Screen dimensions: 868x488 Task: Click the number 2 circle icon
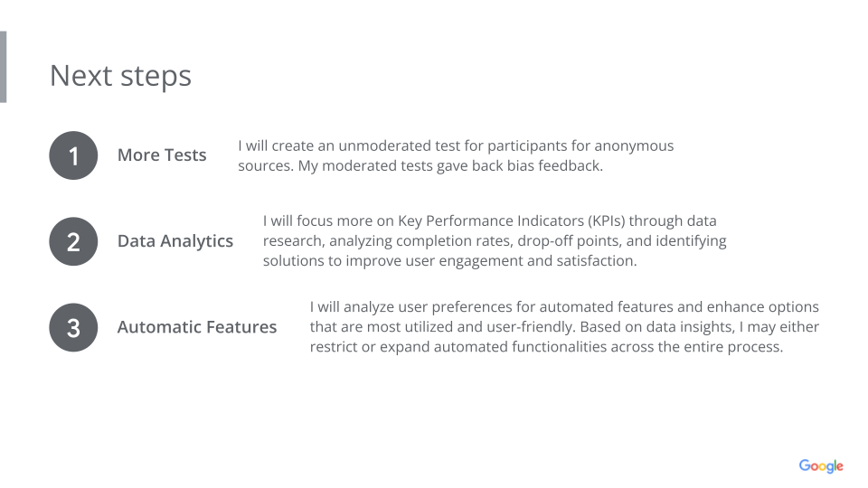click(73, 241)
